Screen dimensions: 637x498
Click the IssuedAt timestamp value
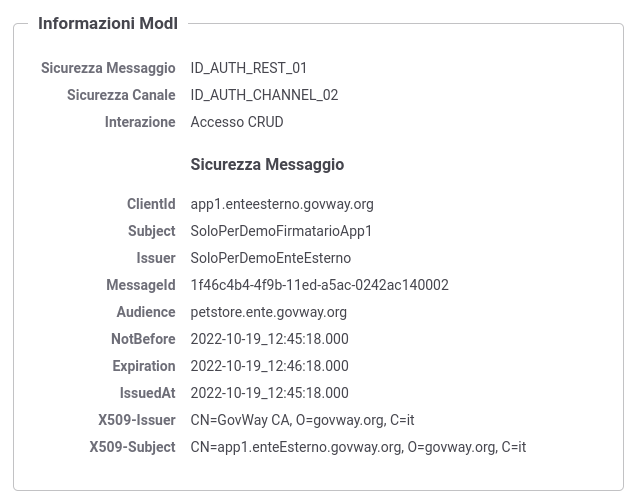[270, 393]
